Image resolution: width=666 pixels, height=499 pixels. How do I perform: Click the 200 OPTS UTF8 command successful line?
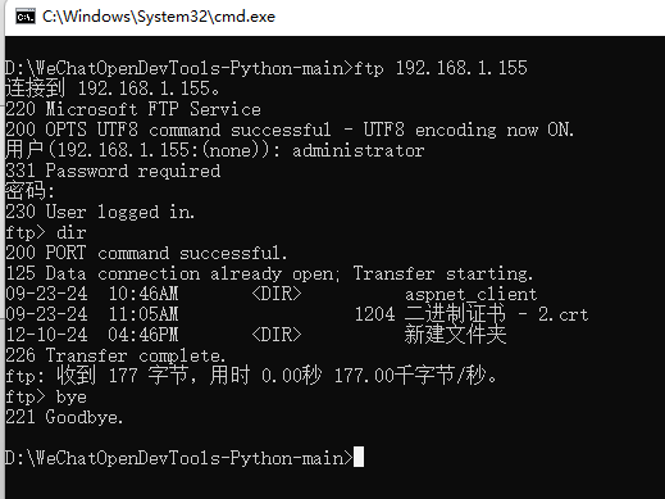(x=290, y=130)
